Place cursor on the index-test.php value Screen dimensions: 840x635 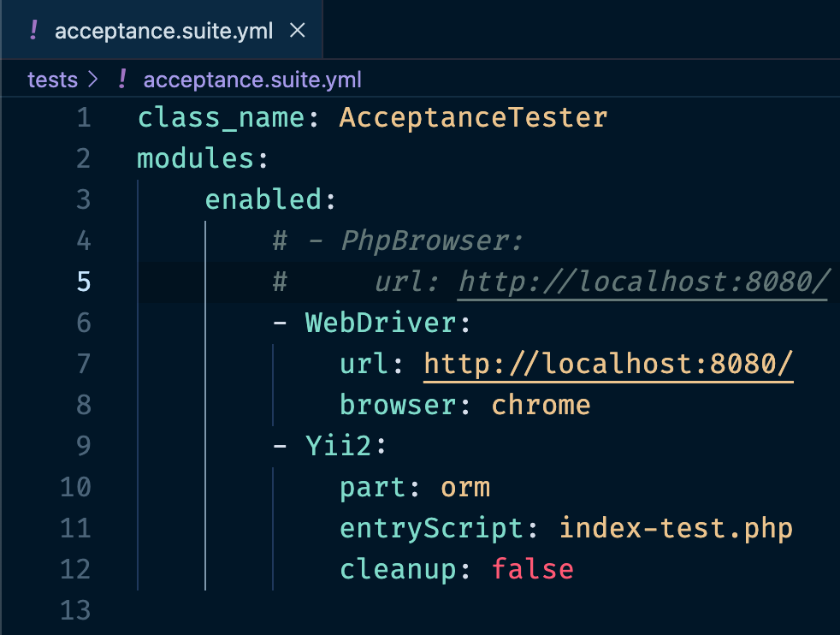tap(676, 528)
